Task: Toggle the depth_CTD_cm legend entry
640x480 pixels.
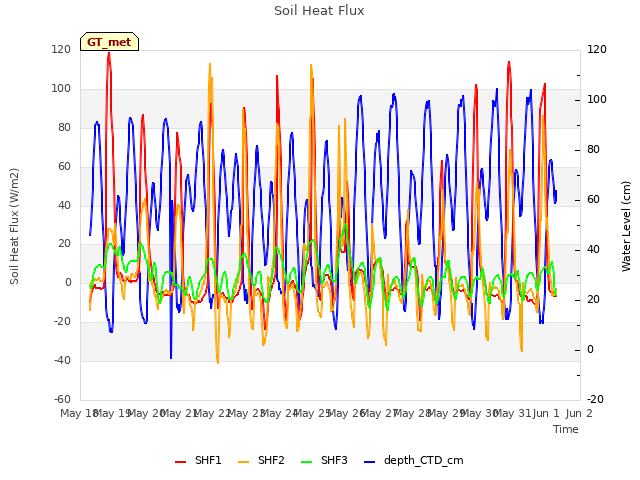Action: coord(413,460)
